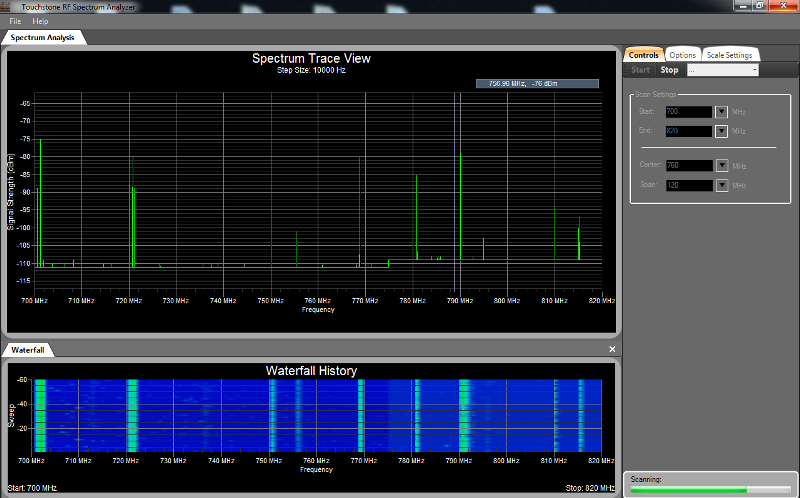Image resolution: width=800 pixels, height=498 pixels.
Task: Click the marker readout 756.96 MHz, -76 dBm
Action: 537,84
